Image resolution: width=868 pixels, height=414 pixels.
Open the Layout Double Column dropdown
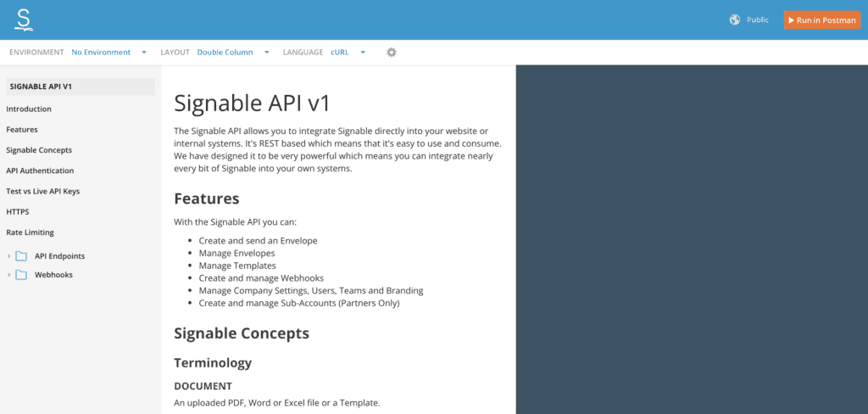click(233, 52)
